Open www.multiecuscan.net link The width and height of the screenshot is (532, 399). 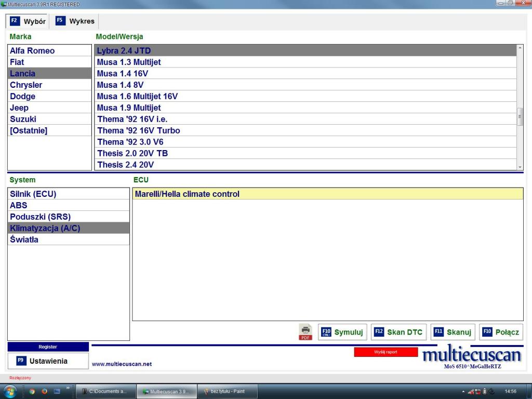tap(122, 364)
